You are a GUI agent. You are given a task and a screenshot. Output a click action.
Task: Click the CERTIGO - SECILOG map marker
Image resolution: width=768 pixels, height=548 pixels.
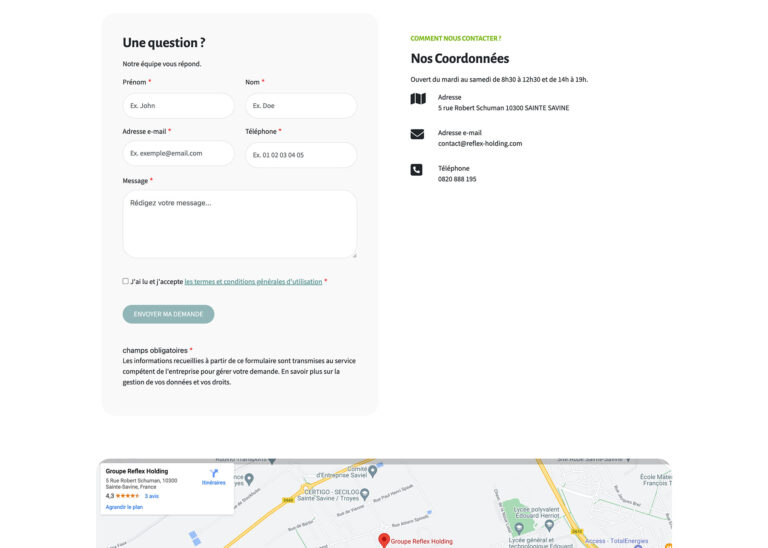point(364,494)
